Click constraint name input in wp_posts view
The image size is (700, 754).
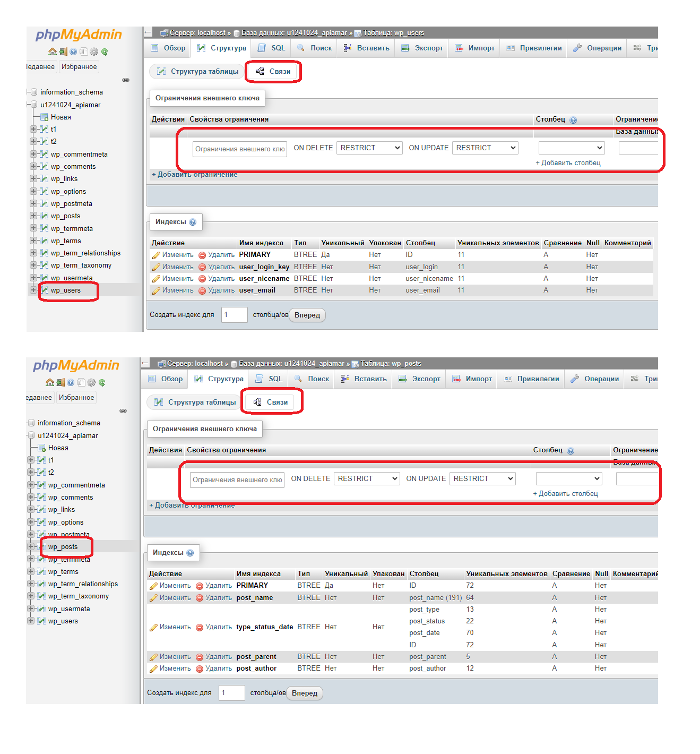(237, 480)
